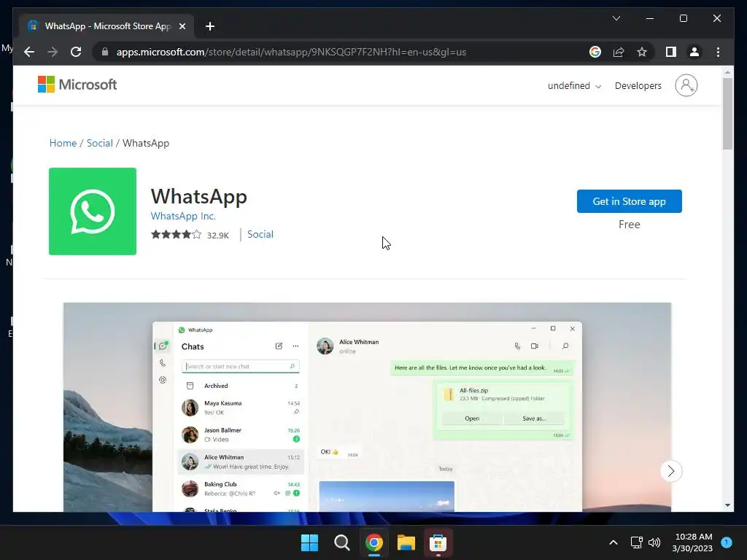Share this page via share icon
Viewport: 747px width, 560px height.
[619, 52]
